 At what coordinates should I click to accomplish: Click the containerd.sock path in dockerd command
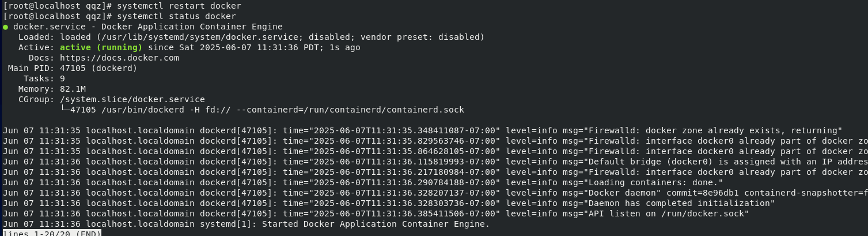click(x=426, y=110)
